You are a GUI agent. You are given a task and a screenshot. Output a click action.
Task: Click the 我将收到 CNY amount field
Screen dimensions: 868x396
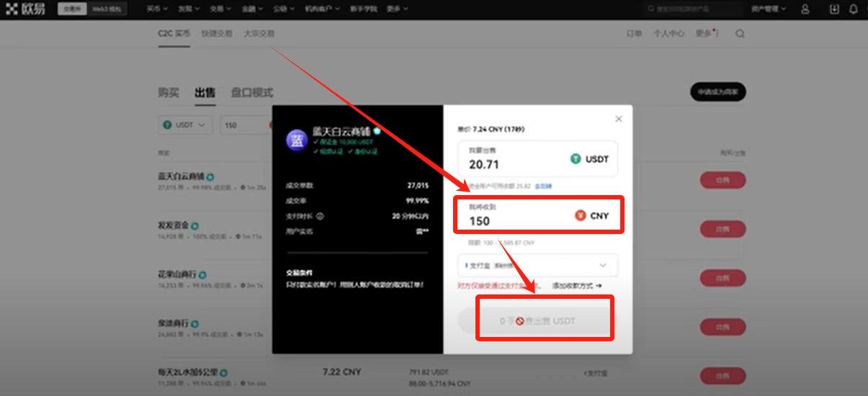click(x=519, y=220)
